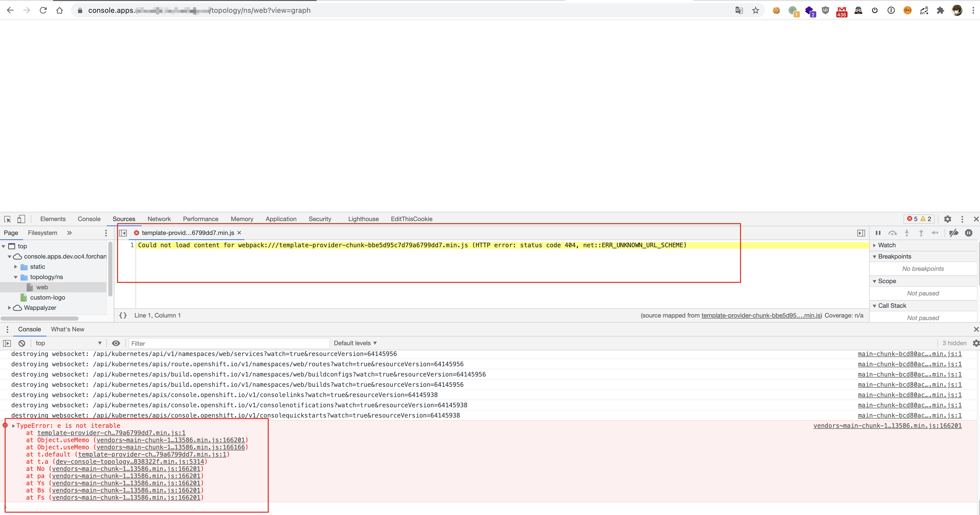This screenshot has height=515, width=980.
Task: Click the clear console icon
Action: coord(22,343)
